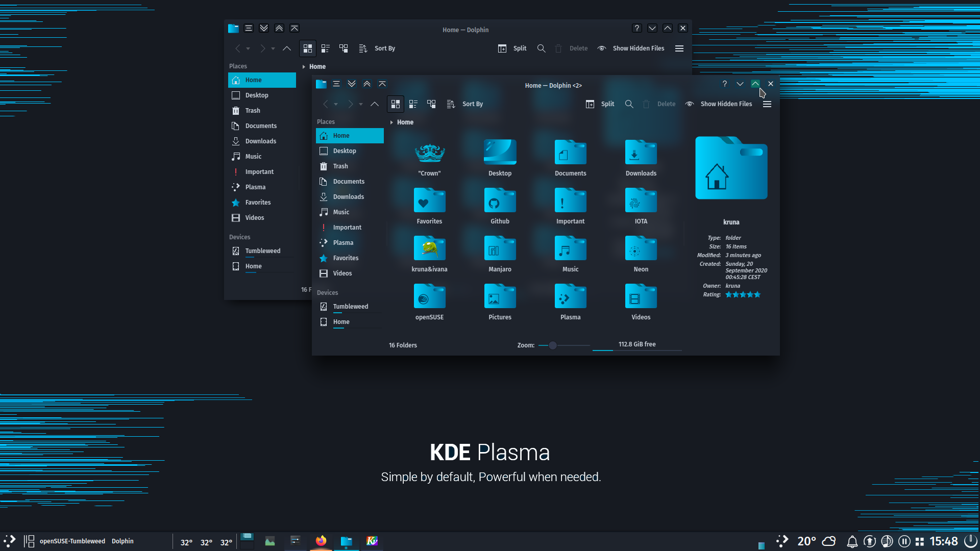The width and height of the screenshot is (980, 551).
Task: Select Plasma in Dolphin <2> Places panel
Action: coord(350,243)
